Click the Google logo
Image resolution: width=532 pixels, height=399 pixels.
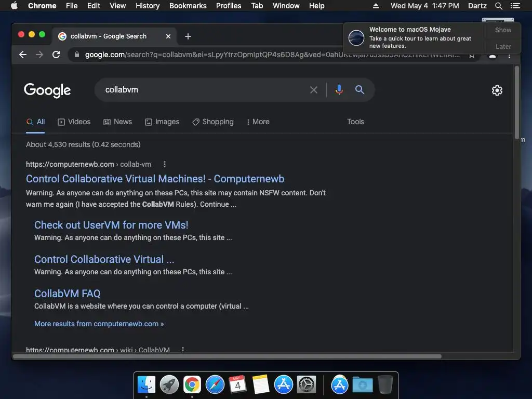click(x=47, y=90)
